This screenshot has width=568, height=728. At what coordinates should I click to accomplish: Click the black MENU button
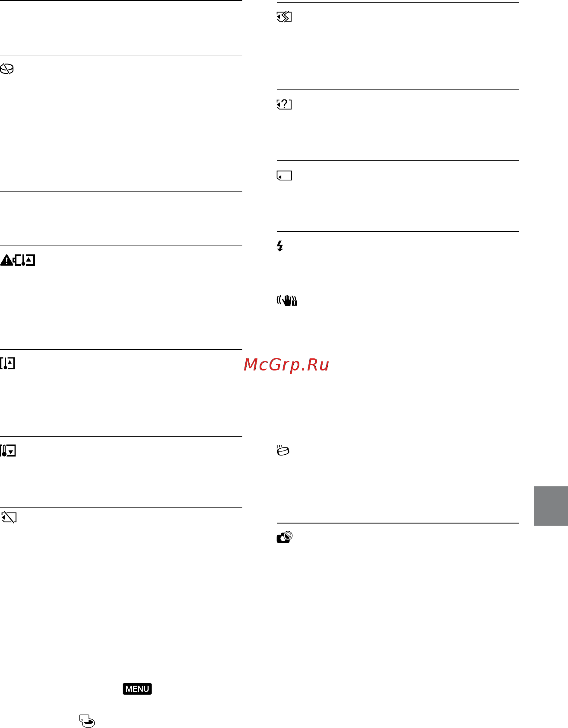[137, 689]
